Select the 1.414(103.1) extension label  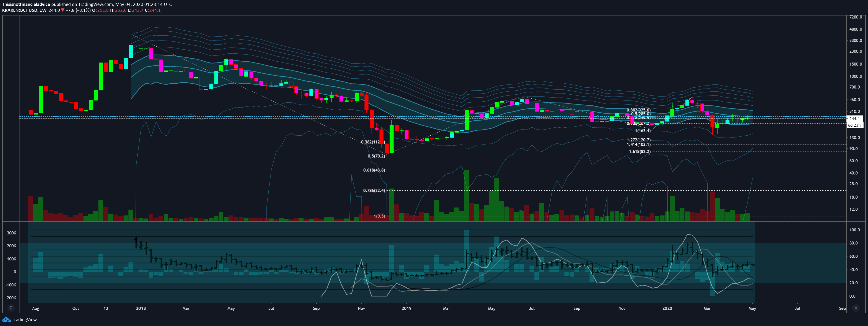[639, 144]
